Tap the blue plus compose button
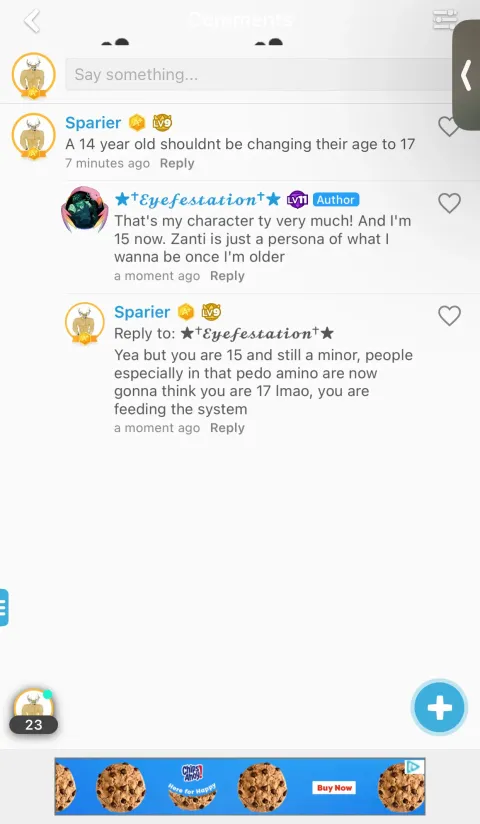Screen dimensions: 480x824 click(x=439, y=707)
